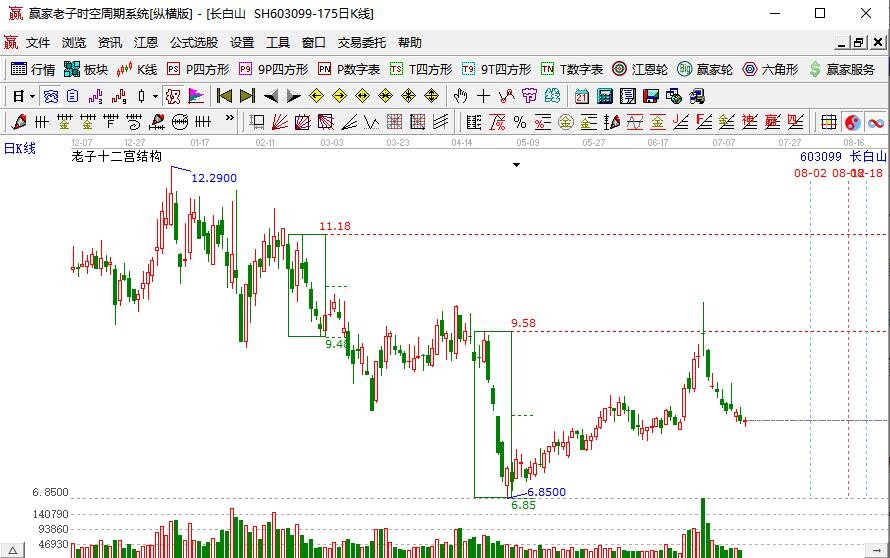Toggle the 权 adjustment icon
Viewport: 890px width, 558px height.
pos(173,97)
